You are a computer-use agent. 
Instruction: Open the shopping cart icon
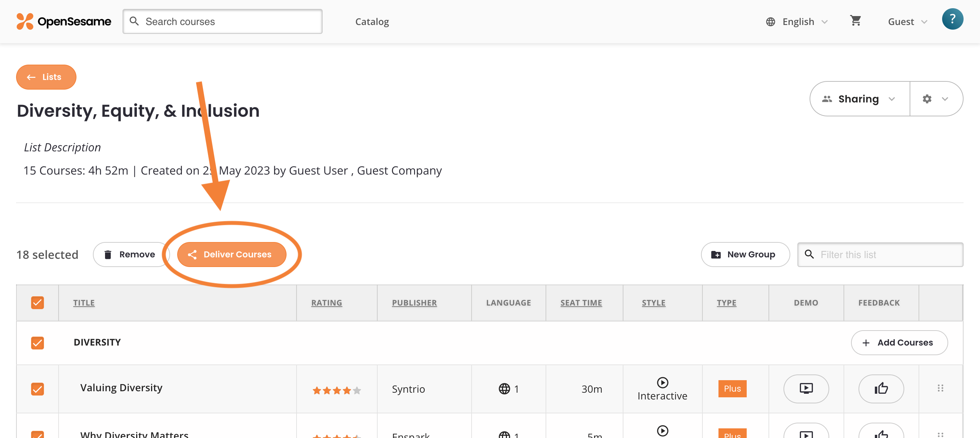(x=855, y=21)
